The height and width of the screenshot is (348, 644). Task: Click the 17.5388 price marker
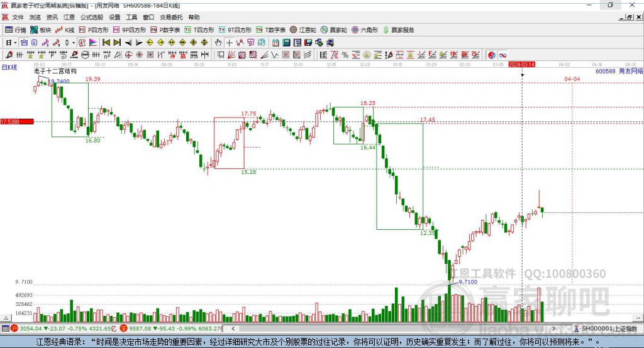pos(17,122)
